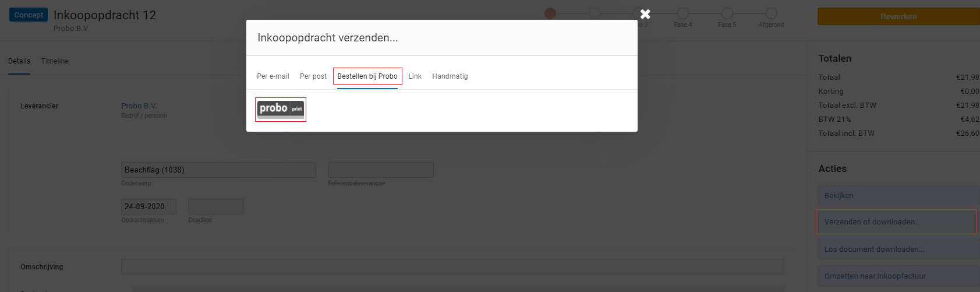The image size is (980, 292).
Task: Click the Probo print logo button
Action: click(x=281, y=109)
